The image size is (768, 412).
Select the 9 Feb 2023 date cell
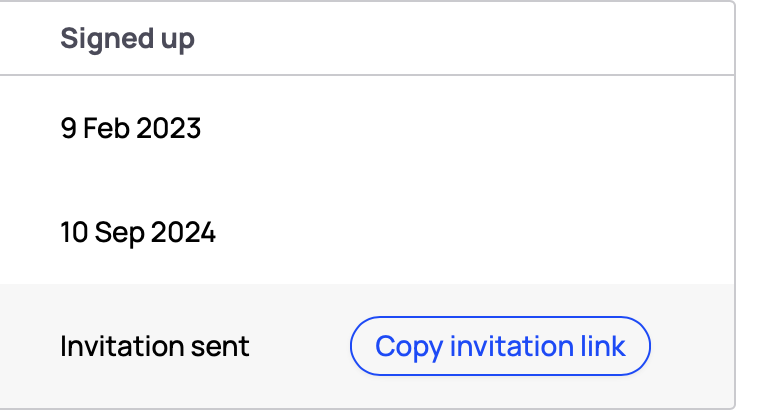[131, 129]
